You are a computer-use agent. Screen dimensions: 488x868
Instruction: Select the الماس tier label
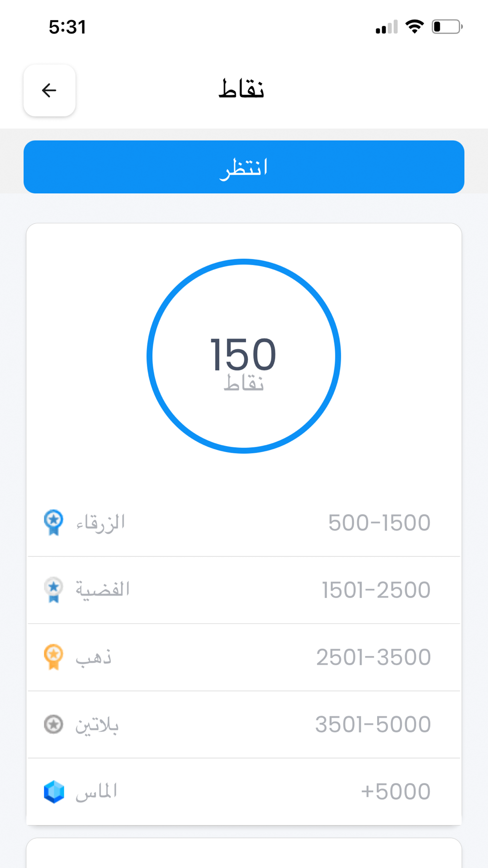click(96, 791)
